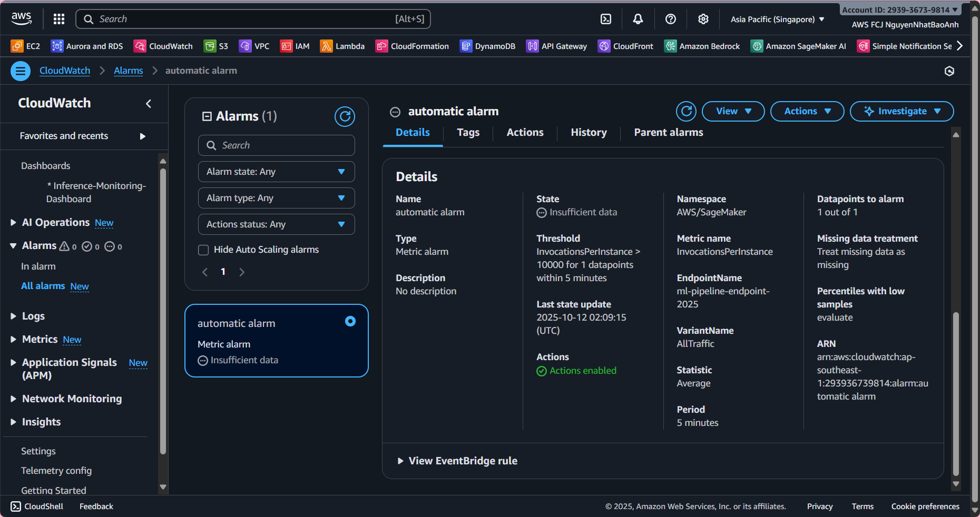Expand View EventBridge rule section
Screen dimensions: 980x517
tap(457, 461)
